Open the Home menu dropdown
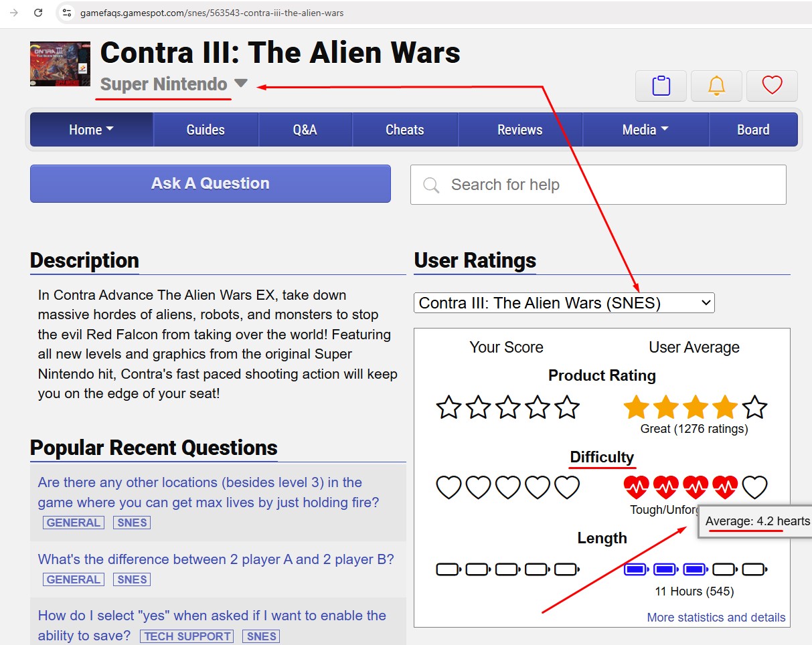The width and height of the screenshot is (812, 645). (x=92, y=130)
